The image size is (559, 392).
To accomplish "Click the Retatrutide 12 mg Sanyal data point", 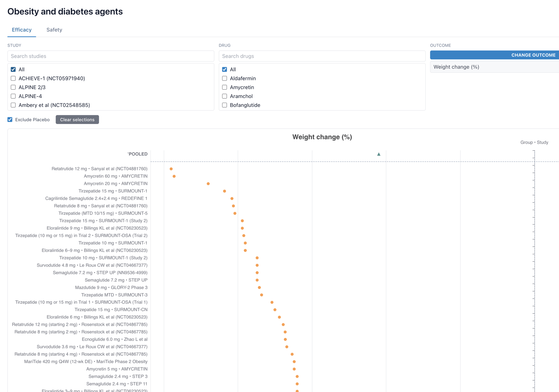I will [171, 169].
